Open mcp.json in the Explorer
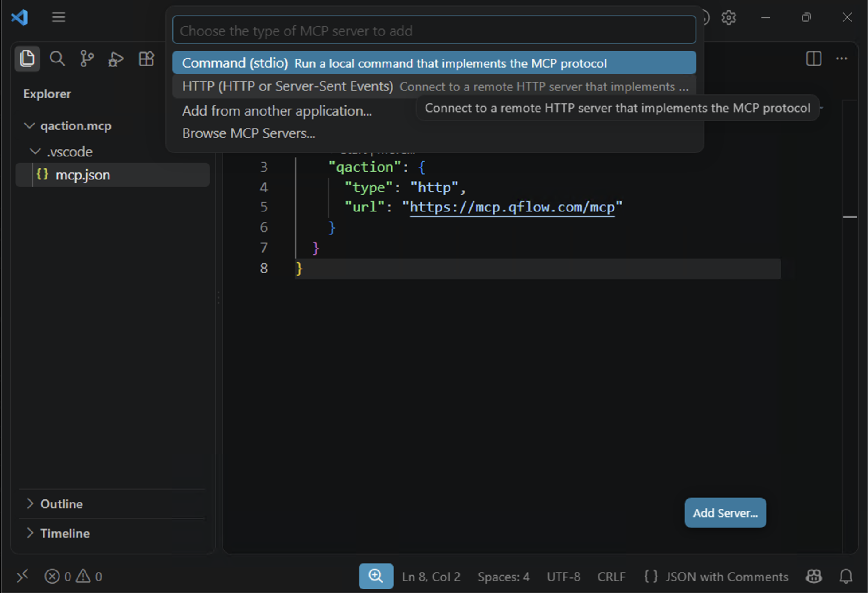Viewport: 868px width, 593px height. click(113, 175)
